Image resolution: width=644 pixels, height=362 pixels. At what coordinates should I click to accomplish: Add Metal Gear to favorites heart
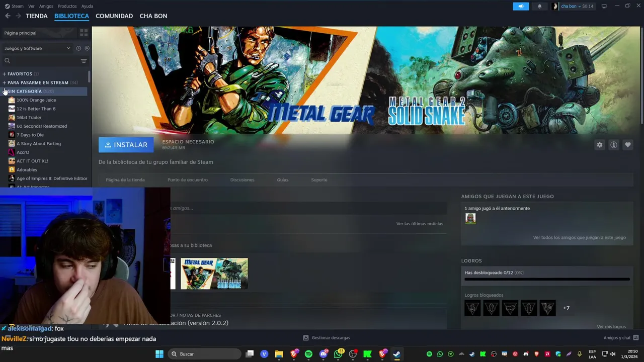click(x=627, y=145)
